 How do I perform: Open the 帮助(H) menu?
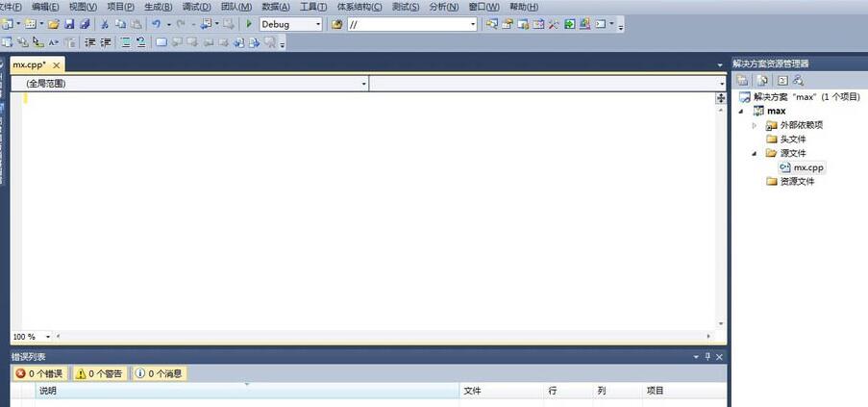click(524, 7)
